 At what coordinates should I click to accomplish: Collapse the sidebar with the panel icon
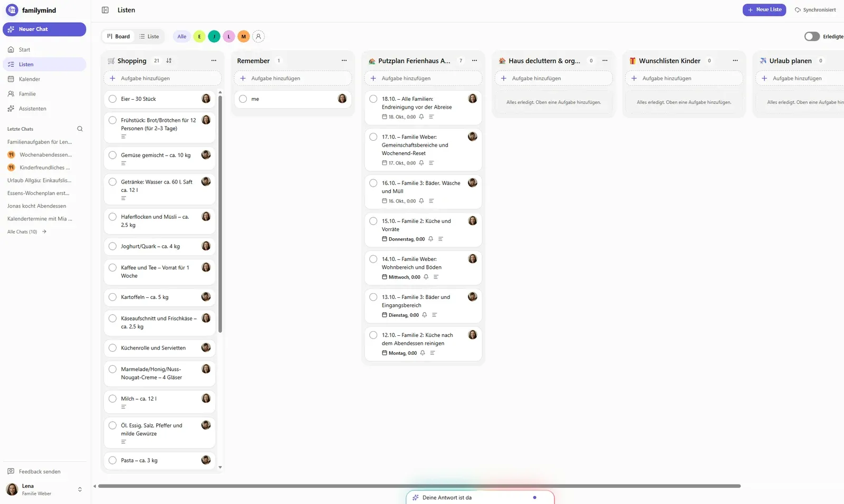[x=105, y=10]
